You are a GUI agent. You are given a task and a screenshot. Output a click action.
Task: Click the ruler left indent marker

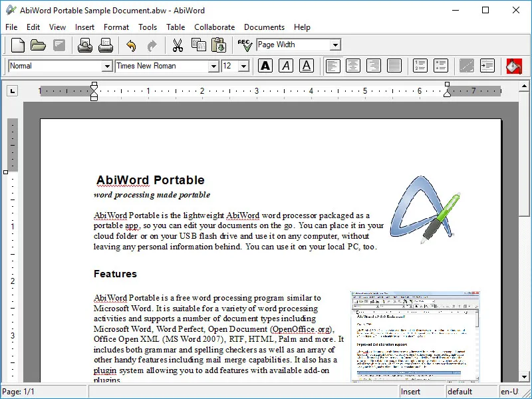[x=94, y=91]
